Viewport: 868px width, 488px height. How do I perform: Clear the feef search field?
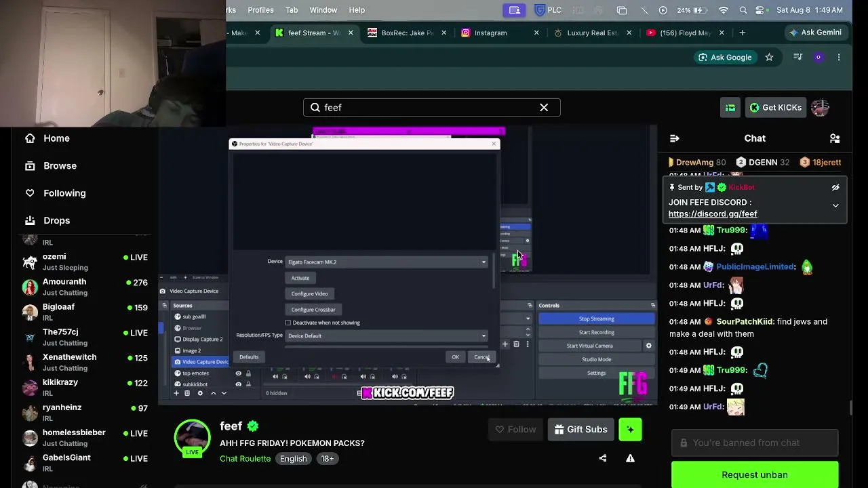click(x=544, y=107)
